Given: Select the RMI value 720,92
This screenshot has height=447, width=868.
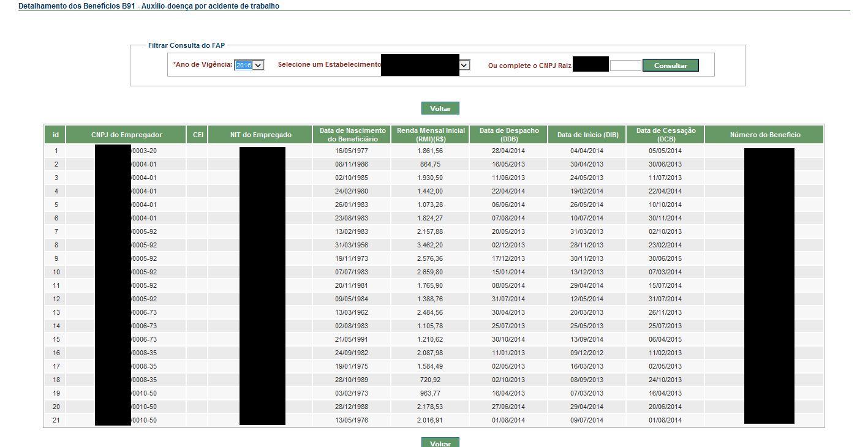Looking at the screenshot, I should tap(430, 380).
